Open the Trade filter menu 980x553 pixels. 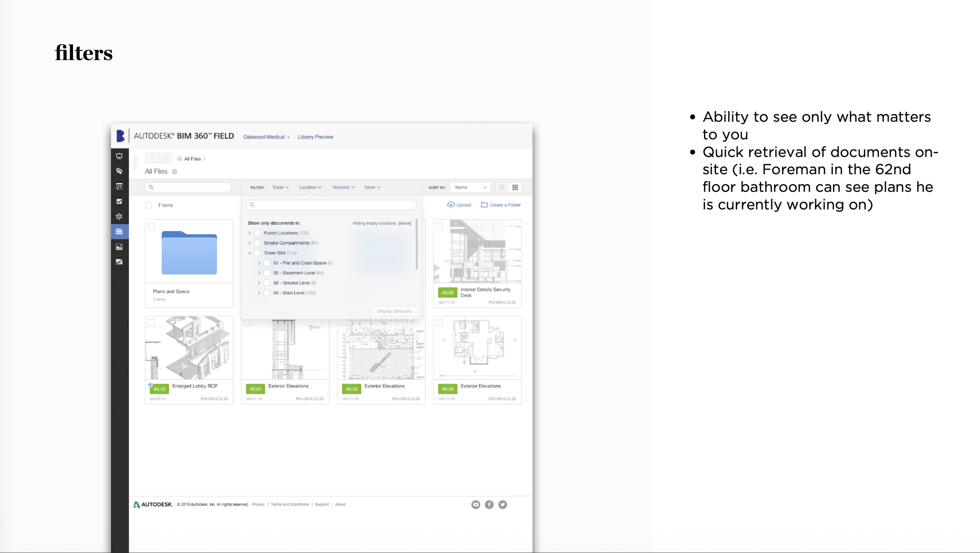coord(280,187)
